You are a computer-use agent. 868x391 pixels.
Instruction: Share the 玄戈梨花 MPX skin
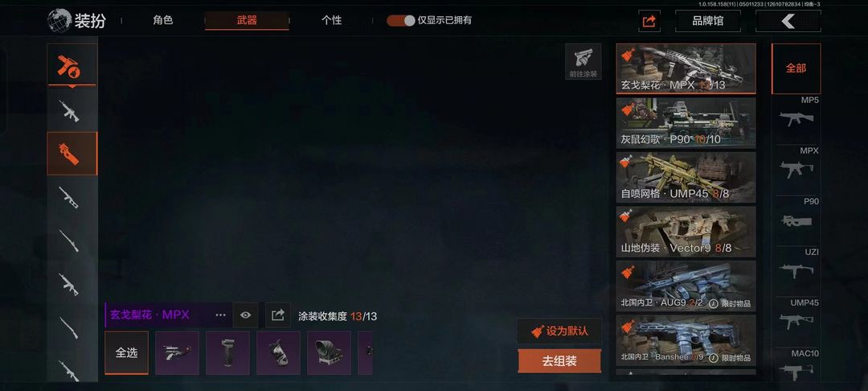tap(278, 315)
